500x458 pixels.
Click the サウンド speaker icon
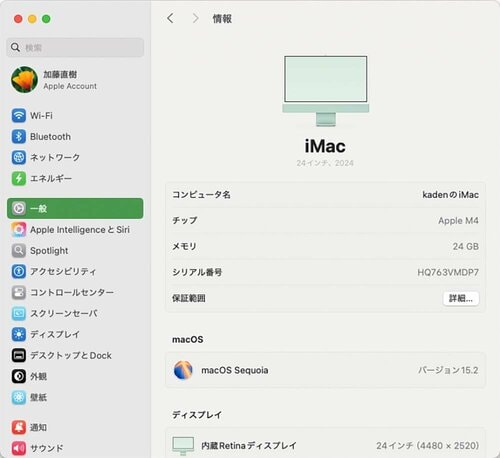[x=19, y=448]
